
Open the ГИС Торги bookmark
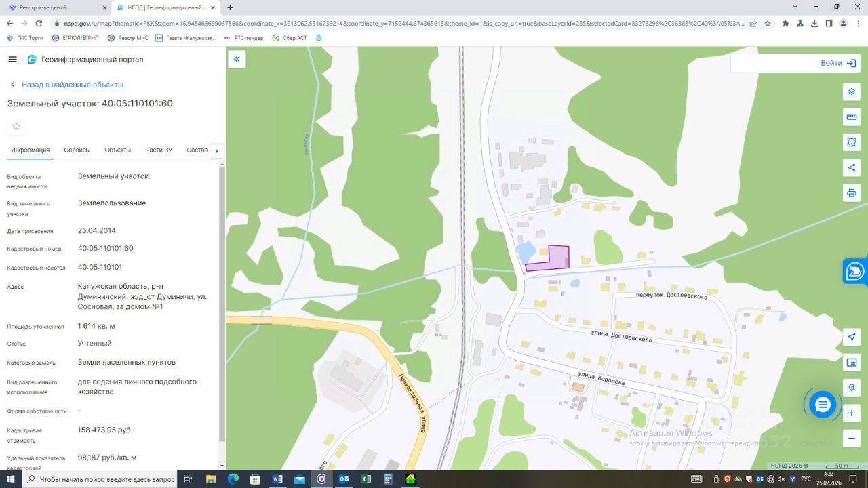[x=25, y=38]
